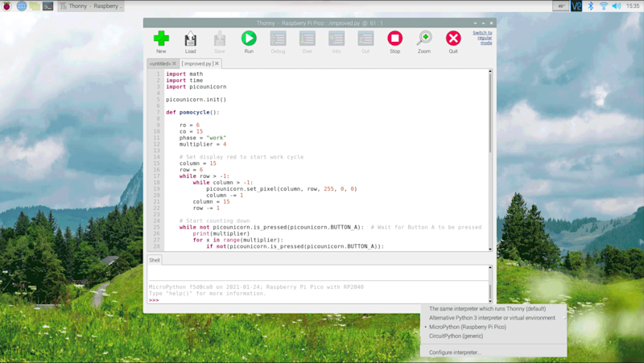This screenshot has width=644, height=363.
Task: Click the clock showing 15:35
Action: pyautogui.click(x=633, y=6)
